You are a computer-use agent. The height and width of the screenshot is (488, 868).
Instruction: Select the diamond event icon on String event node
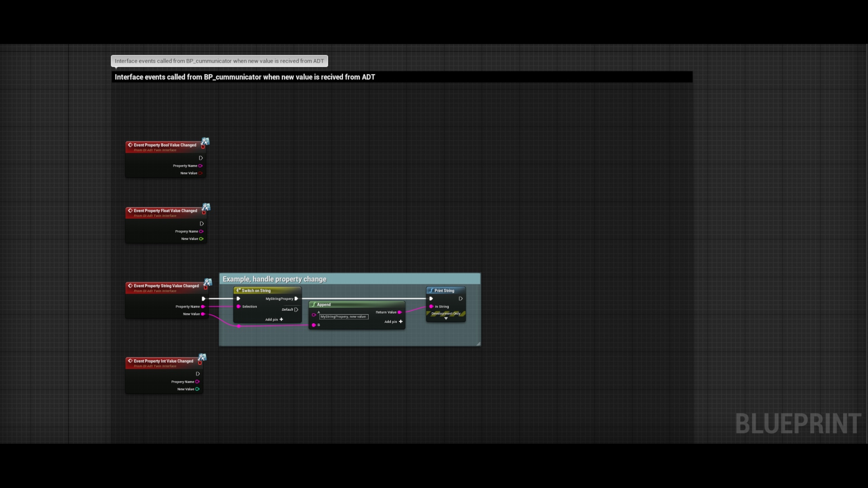click(x=130, y=286)
